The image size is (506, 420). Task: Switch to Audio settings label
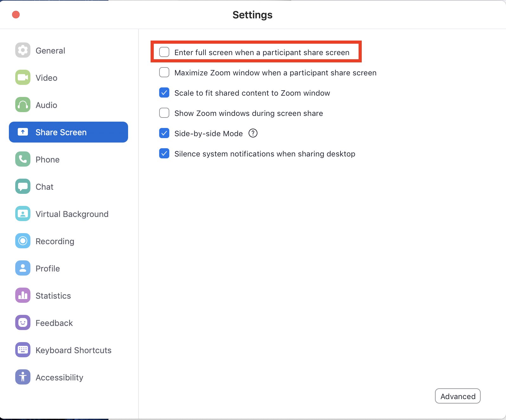click(46, 105)
